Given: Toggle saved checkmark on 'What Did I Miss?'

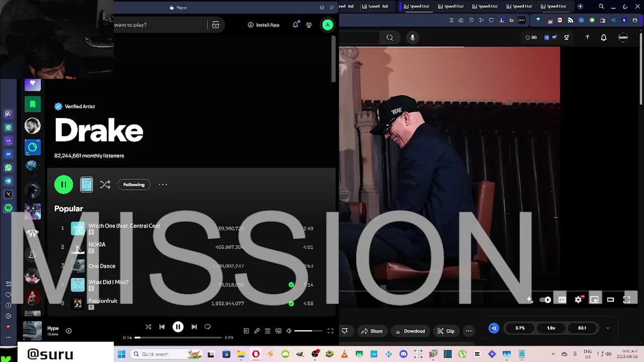Looking at the screenshot, I should pos(291,285).
